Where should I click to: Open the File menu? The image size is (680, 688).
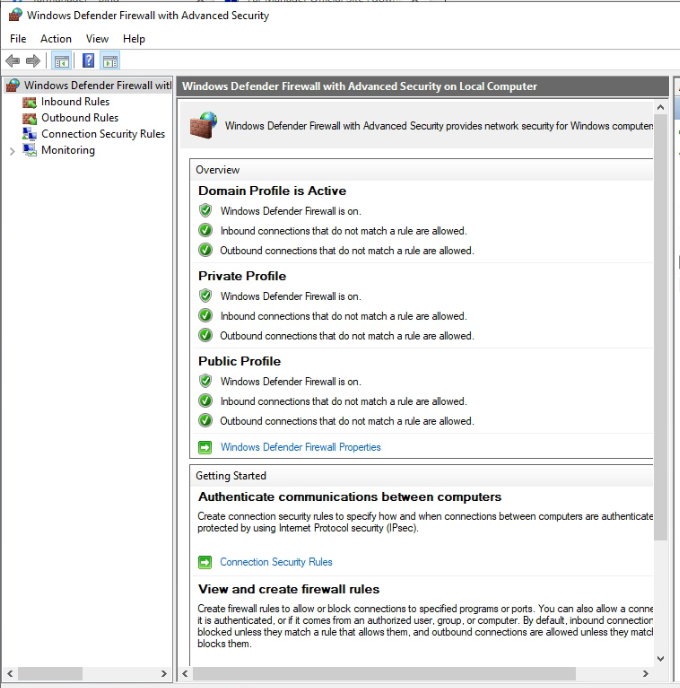pos(18,39)
